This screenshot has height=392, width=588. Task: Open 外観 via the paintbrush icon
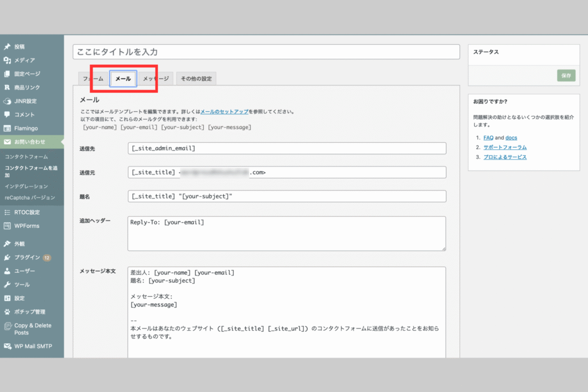click(x=7, y=244)
